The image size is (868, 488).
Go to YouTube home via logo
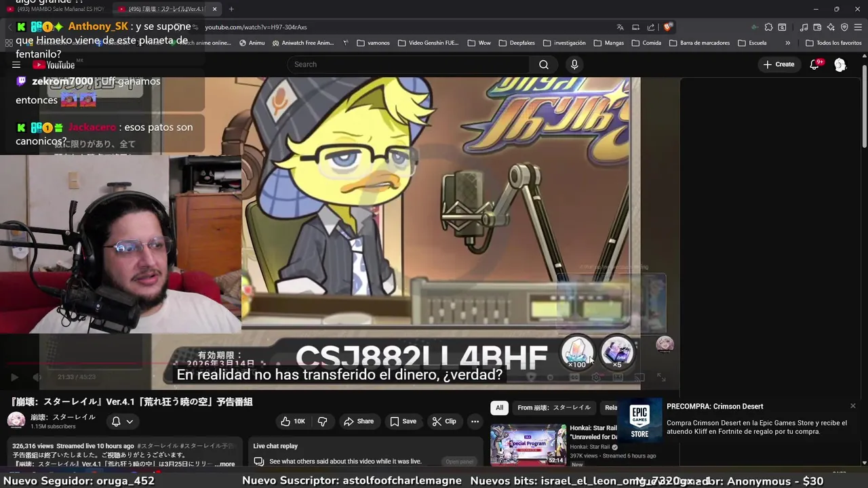[x=54, y=65]
